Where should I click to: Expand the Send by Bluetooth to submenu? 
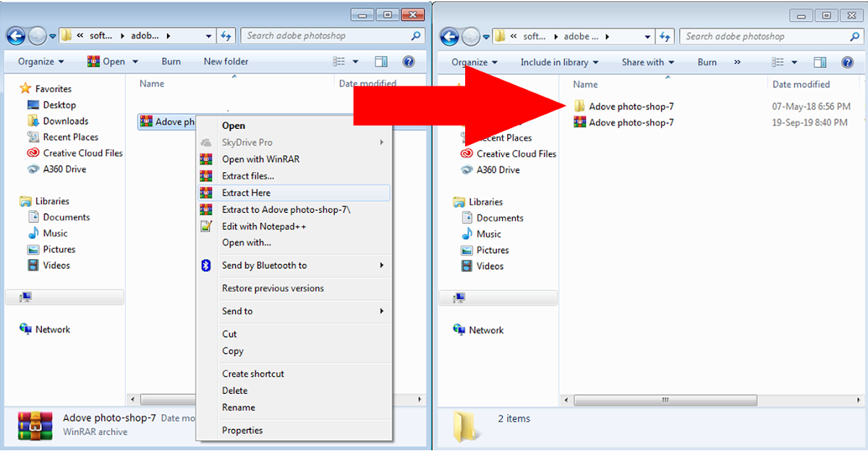(294, 266)
